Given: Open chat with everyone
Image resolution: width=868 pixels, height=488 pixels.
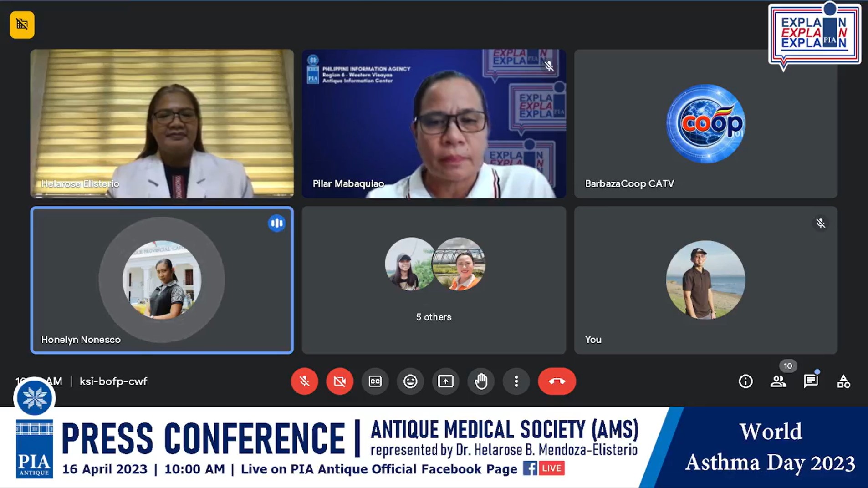Looking at the screenshot, I should coord(811,381).
